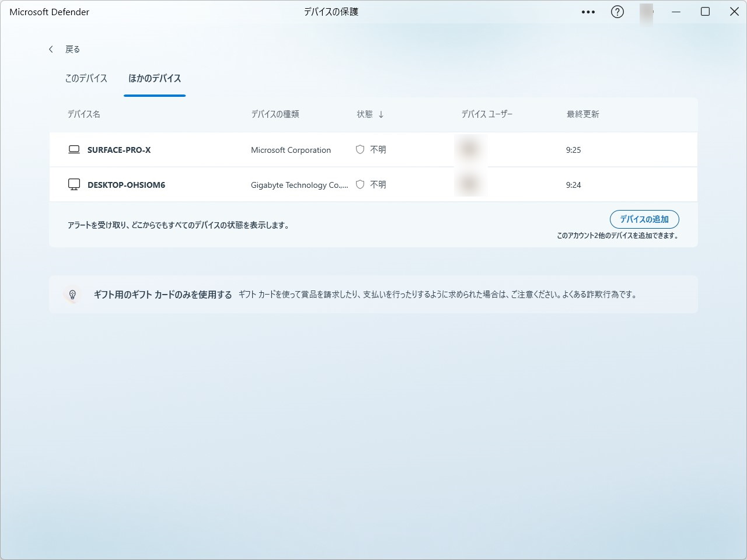This screenshot has height=560, width=747.
Task: Select the ほかのデバイス tab
Action: (154, 78)
